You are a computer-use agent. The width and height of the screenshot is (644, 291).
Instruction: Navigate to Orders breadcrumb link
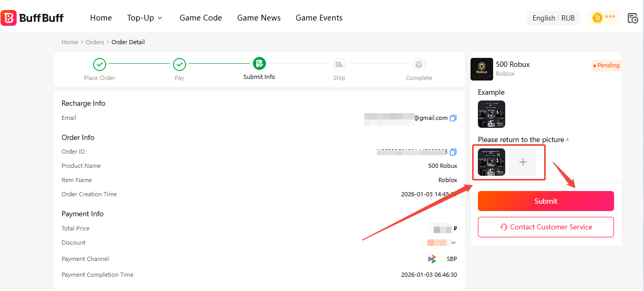[x=95, y=42]
